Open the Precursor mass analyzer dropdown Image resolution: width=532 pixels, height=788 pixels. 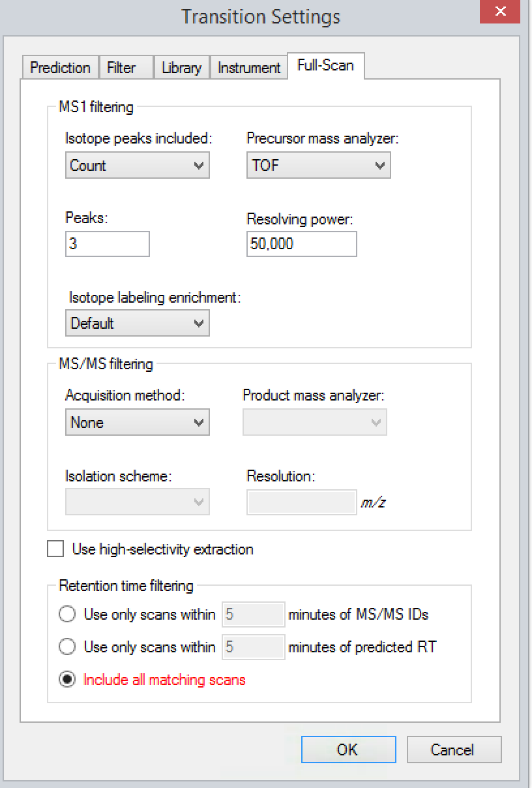click(318, 166)
